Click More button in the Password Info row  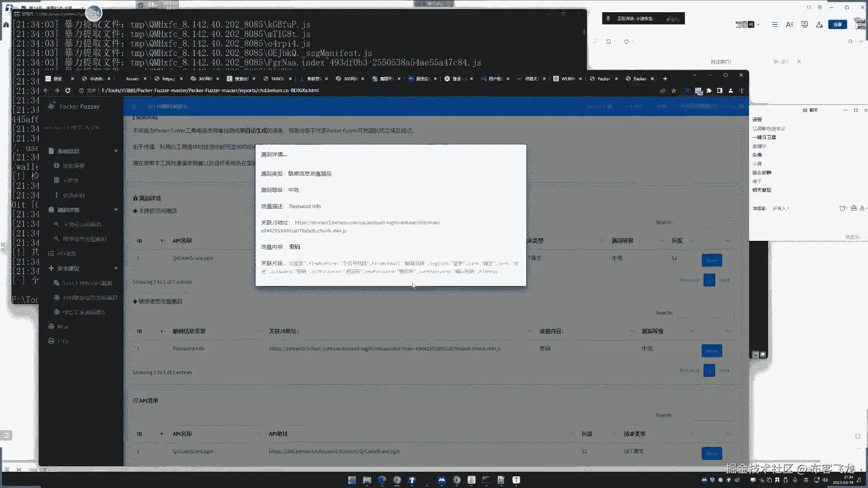712,351
